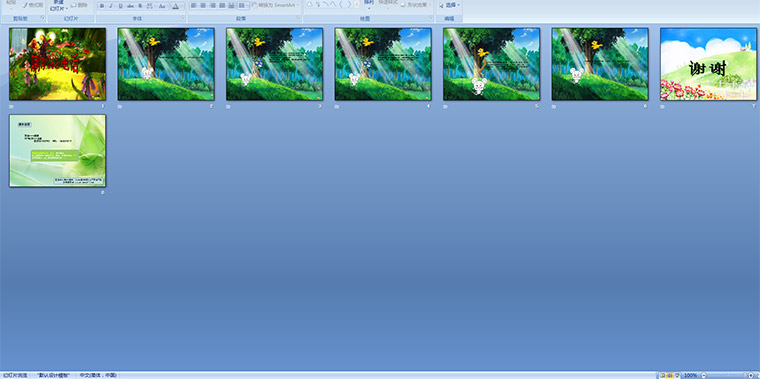This screenshot has width=760, height=379.
Task: Select the thank-you slide 7 thumbnail
Action: 708,64
